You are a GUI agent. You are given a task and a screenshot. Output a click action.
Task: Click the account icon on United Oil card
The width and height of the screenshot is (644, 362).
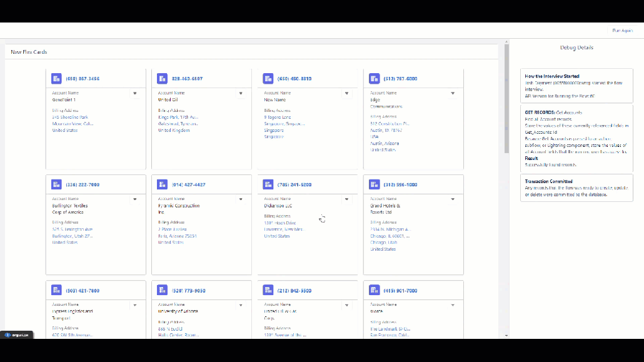163,79
